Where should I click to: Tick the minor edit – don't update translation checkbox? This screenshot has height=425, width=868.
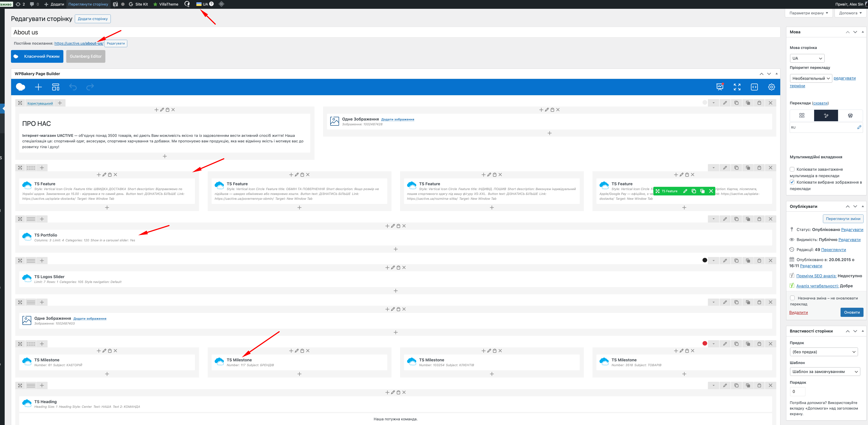792,298
